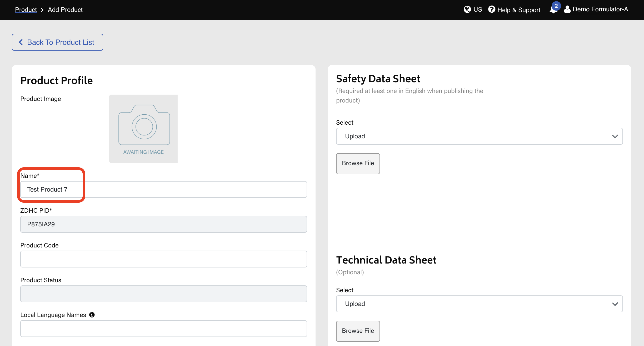The width and height of the screenshot is (644, 346).
Task: Click the Help & Support question icon
Action: 491,9
